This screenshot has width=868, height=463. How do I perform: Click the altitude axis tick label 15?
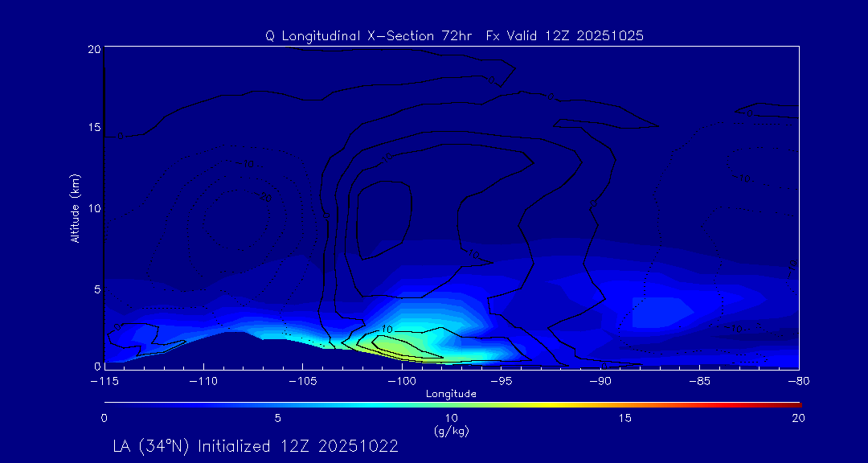pos(93,127)
